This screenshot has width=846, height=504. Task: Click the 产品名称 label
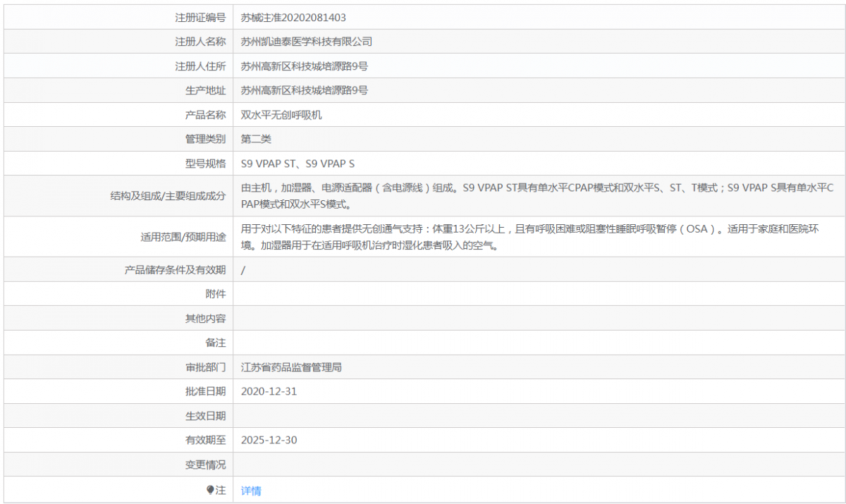pos(205,115)
